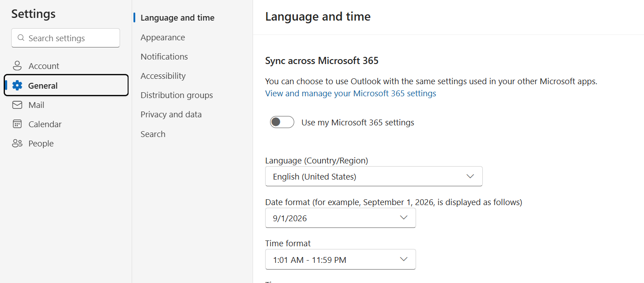Open View and manage Microsoft 365 settings link
The height and width of the screenshot is (283, 644).
pos(351,93)
